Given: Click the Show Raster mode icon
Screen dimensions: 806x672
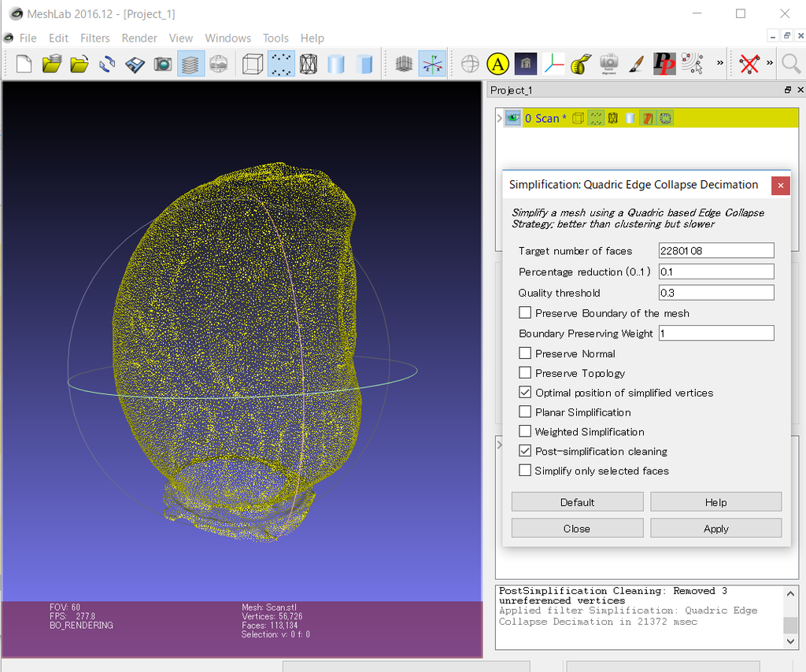Looking at the screenshot, I should pyautogui.click(x=219, y=65).
